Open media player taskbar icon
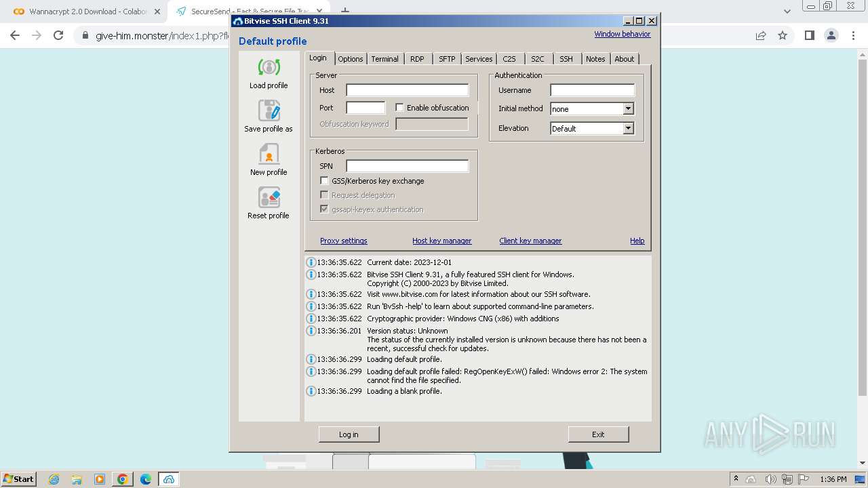Screen dimensions: 868x488 pyautogui.click(x=100, y=479)
